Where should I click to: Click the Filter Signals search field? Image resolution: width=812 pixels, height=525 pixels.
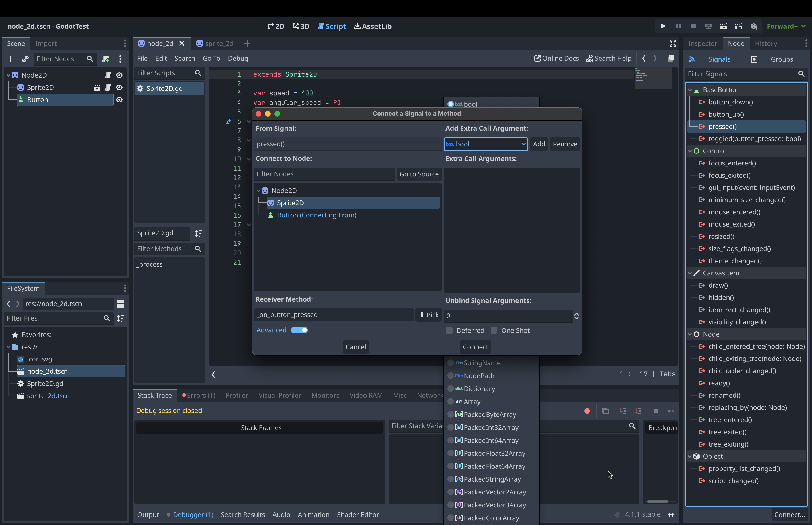[x=743, y=74]
